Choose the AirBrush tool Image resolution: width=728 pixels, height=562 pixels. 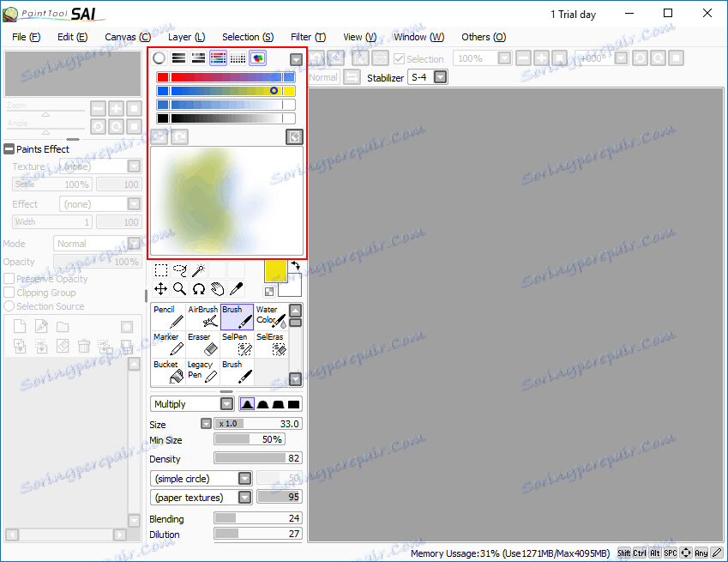pos(202,317)
